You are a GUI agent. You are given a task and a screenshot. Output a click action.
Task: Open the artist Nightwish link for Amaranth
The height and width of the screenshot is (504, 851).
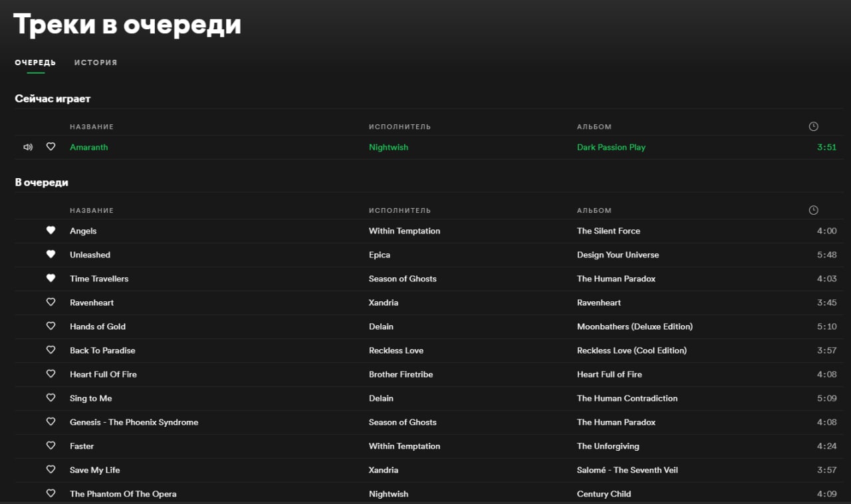388,148
